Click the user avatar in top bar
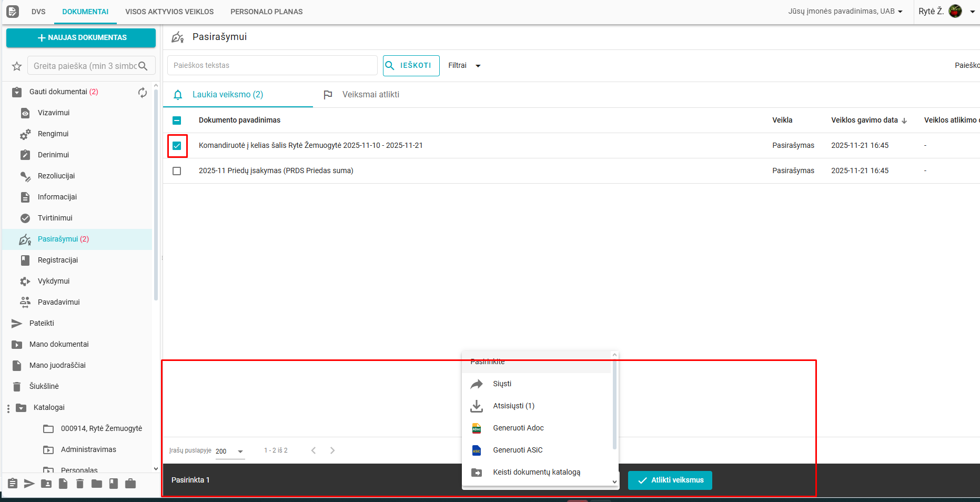 [955, 11]
